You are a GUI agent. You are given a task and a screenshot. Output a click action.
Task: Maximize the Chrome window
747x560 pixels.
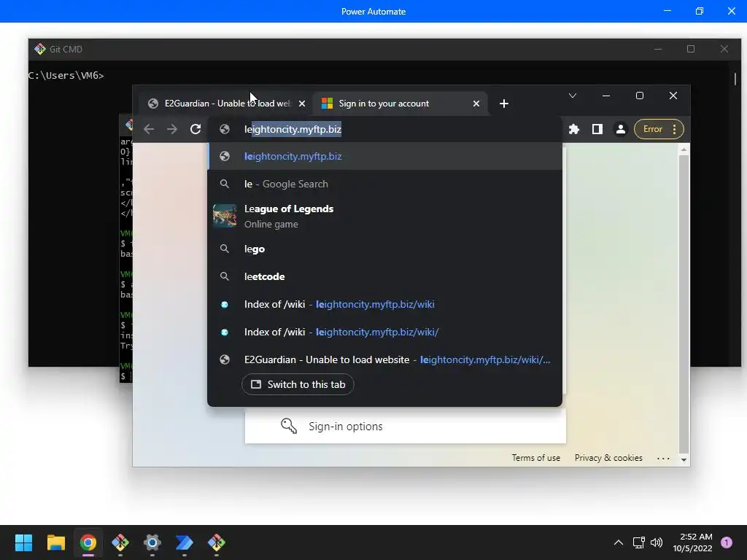(x=640, y=96)
